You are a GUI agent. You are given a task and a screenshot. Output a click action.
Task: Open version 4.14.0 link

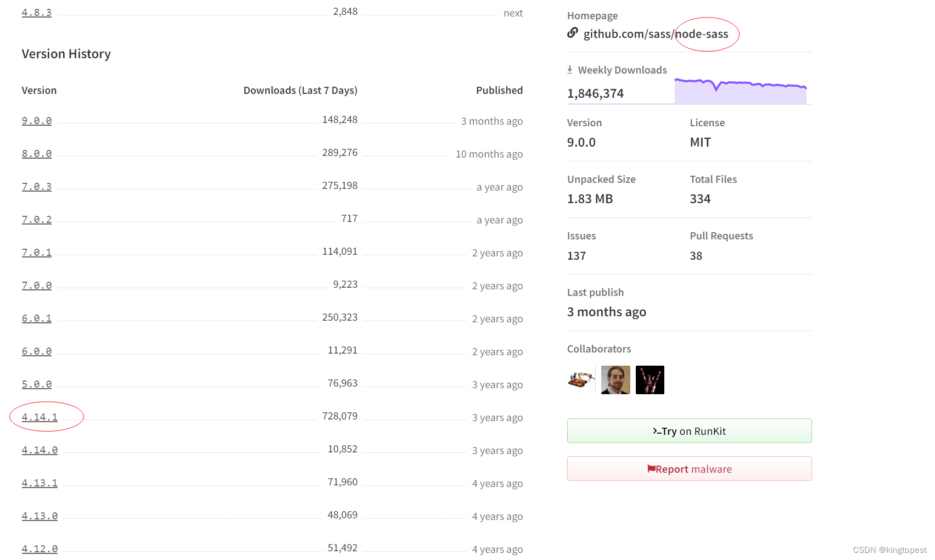tap(40, 450)
